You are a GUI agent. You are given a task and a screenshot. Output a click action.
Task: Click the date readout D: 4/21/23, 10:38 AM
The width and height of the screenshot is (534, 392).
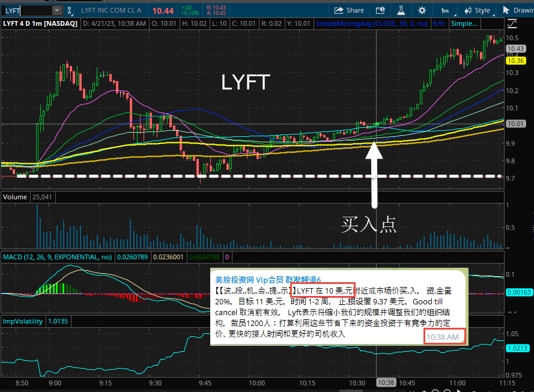(114, 23)
